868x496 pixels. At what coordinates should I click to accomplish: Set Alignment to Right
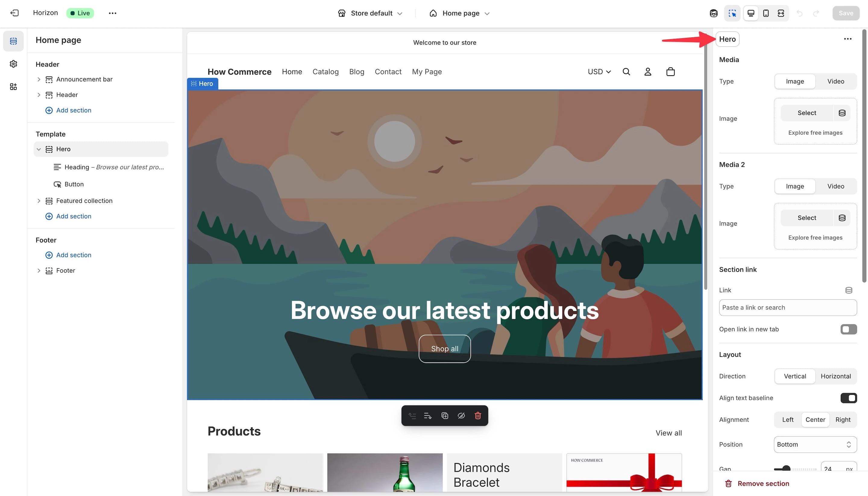[843, 420]
